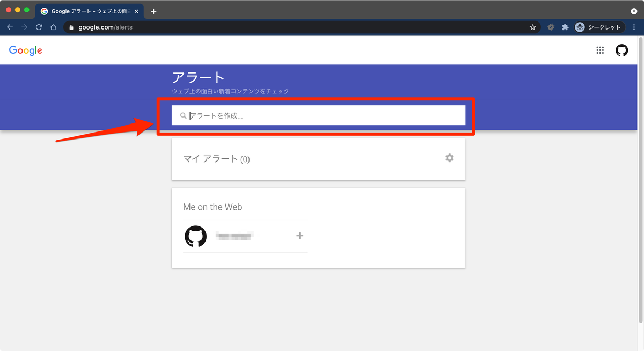644x351 pixels.
Task: Open a new tab with the plus button
Action: point(153,11)
